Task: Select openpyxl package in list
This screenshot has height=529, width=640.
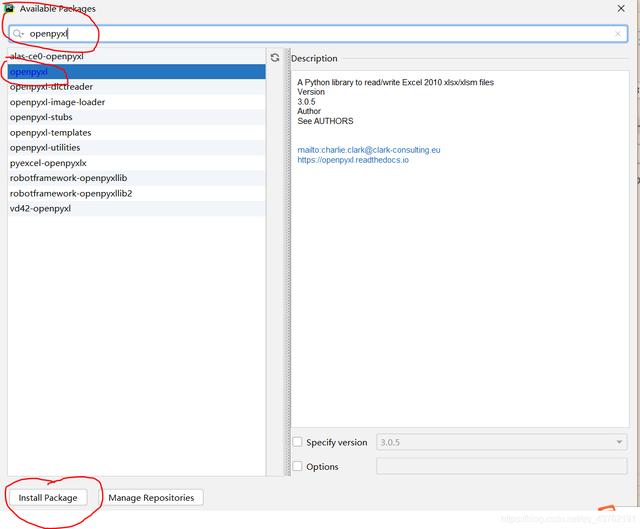Action: pos(30,72)
